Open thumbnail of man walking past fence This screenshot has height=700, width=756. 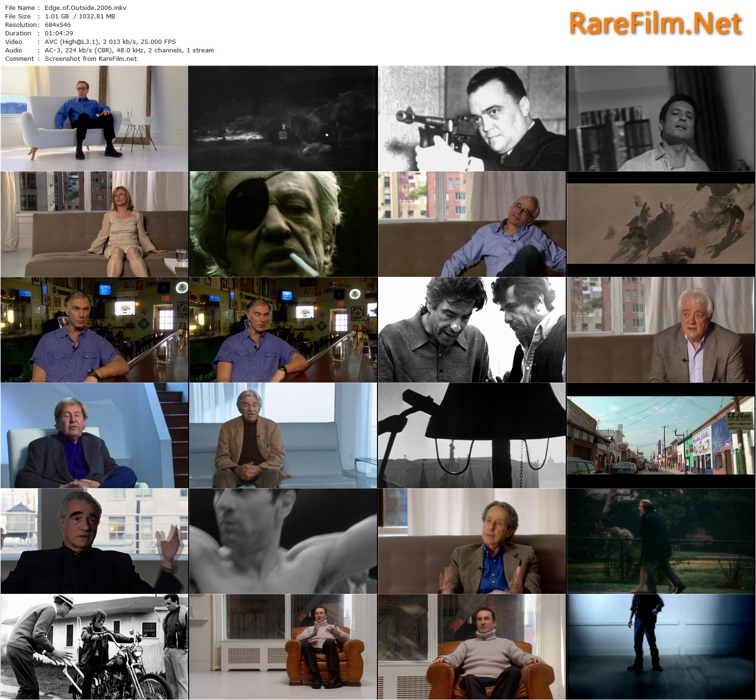click(661, 541)
